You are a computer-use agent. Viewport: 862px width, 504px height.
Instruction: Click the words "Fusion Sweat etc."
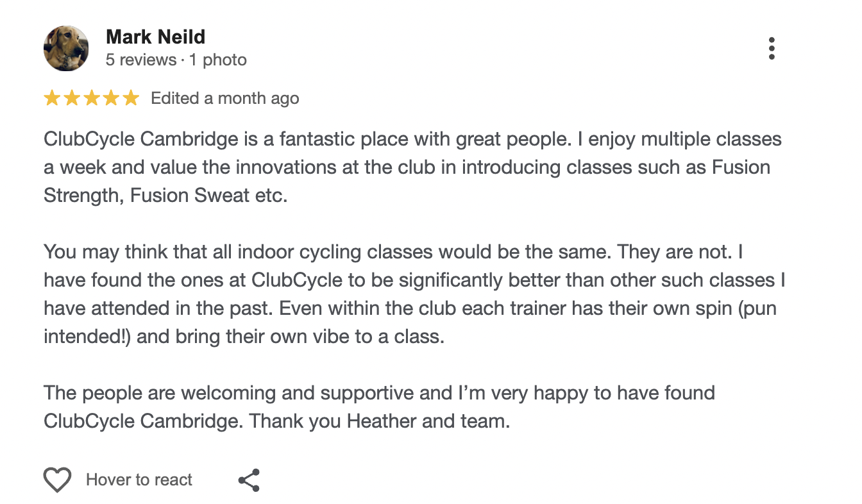(x=208, y=196)
